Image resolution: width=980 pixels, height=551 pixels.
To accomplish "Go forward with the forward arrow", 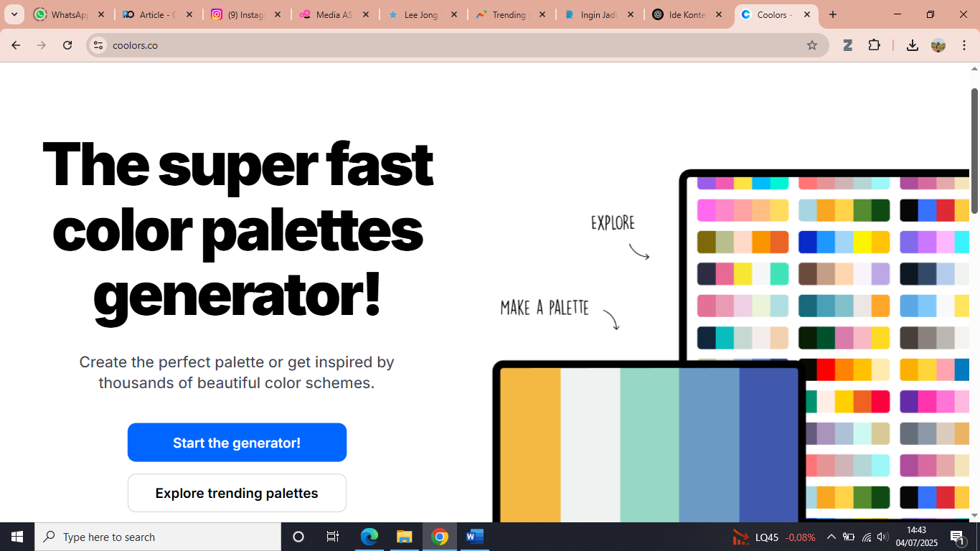I will 42,45.
